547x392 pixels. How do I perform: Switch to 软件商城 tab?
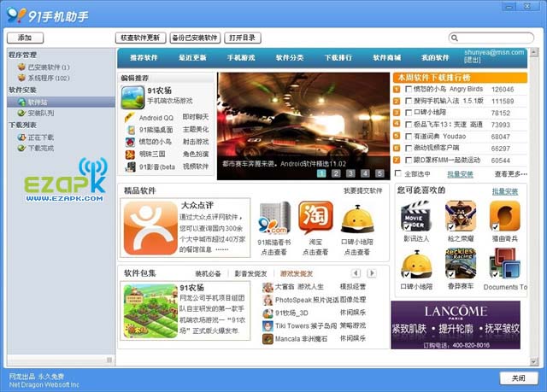[x=387, y=57]
